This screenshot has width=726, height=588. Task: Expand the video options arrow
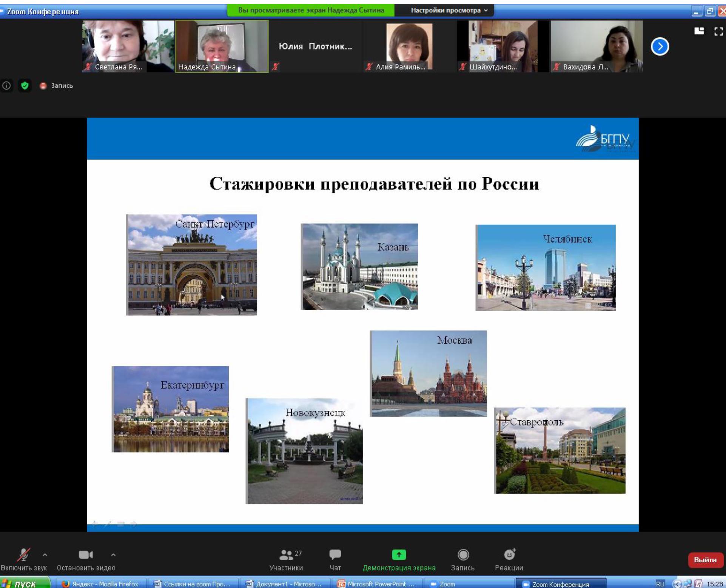pyautogui.click(x=113, y=554)
